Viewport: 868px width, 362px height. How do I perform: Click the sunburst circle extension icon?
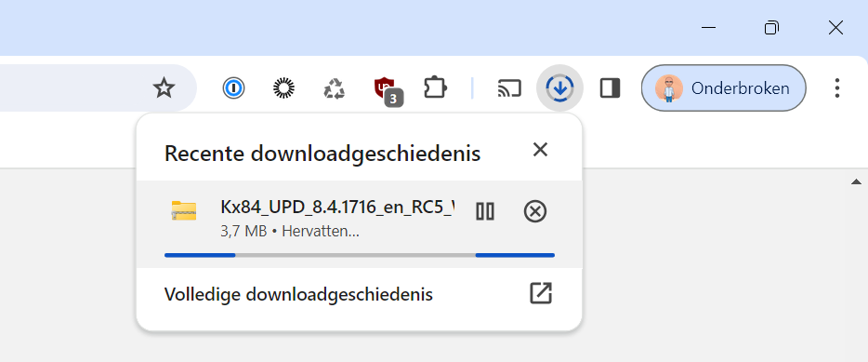pos(284,88)
